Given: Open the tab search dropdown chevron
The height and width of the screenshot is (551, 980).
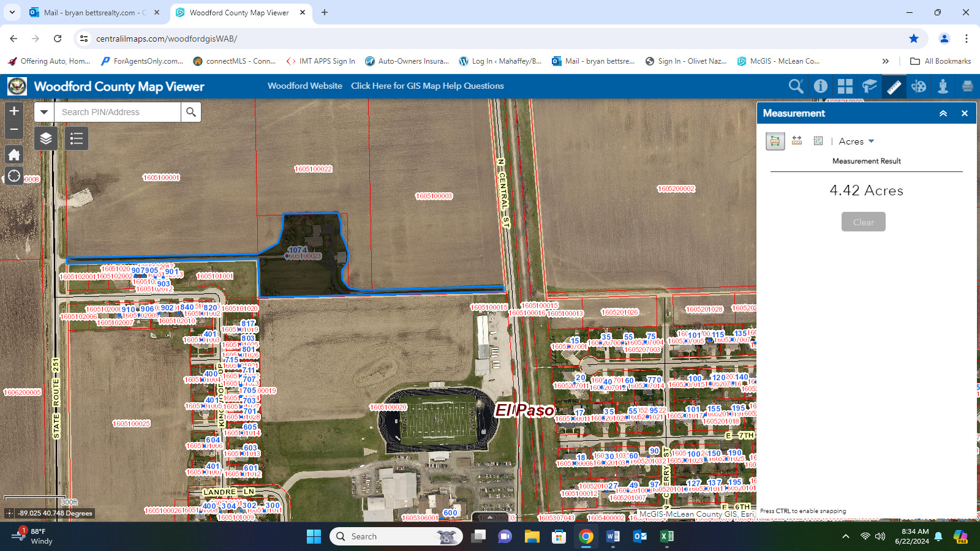Looking at the screenshot, I should click(x=12, y=12).
